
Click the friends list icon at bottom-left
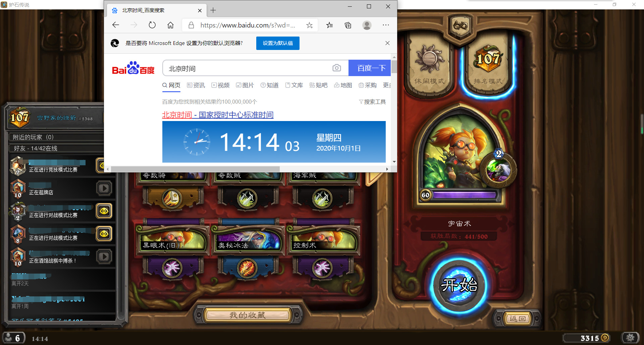tap(13, 338)
